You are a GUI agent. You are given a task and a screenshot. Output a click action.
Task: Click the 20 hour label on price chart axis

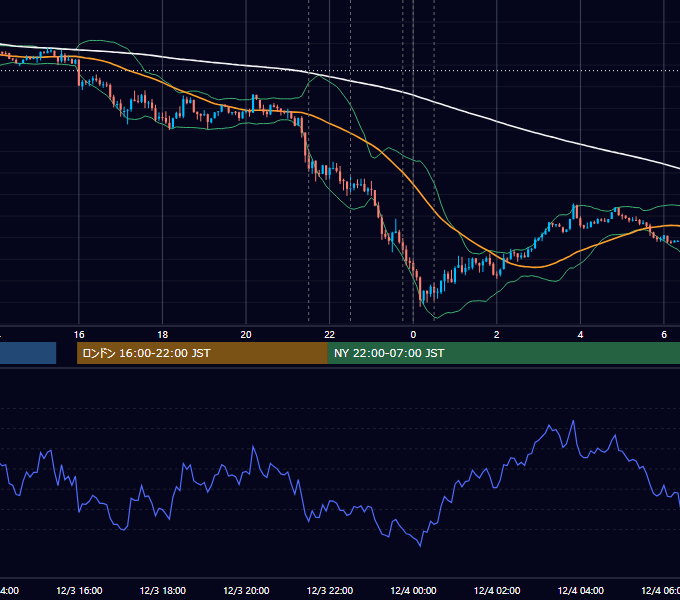[x=246, y=335]
